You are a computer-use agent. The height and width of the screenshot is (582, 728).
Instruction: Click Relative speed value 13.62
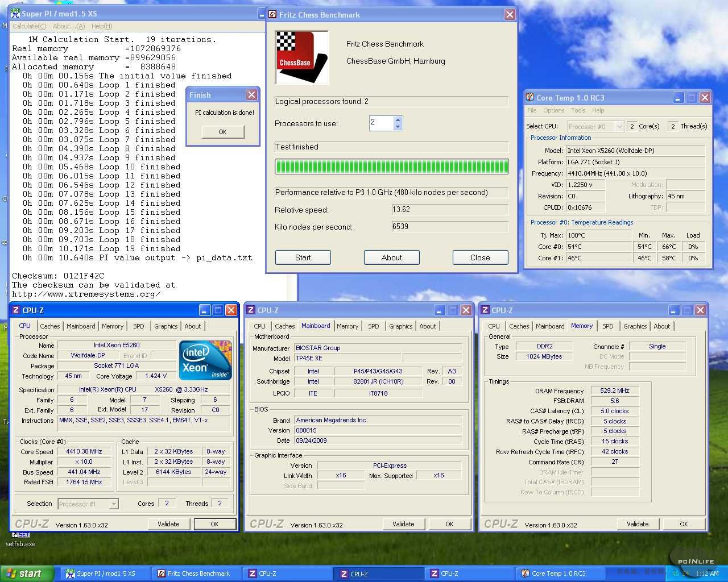click(x=449, y=209)
